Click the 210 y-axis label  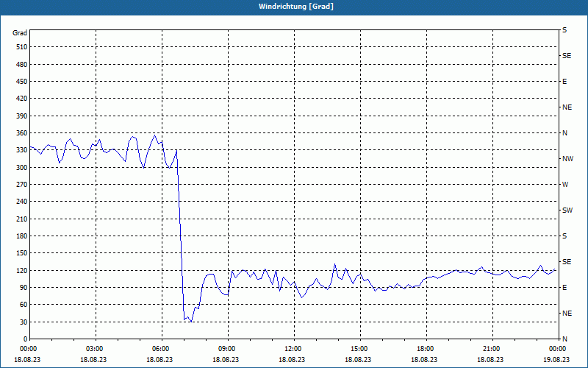(21, 219)
